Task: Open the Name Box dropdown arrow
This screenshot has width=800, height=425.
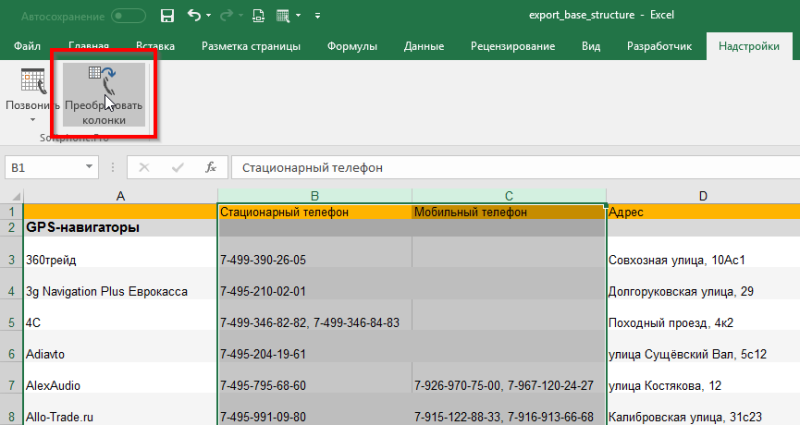Action: point(89,167)
